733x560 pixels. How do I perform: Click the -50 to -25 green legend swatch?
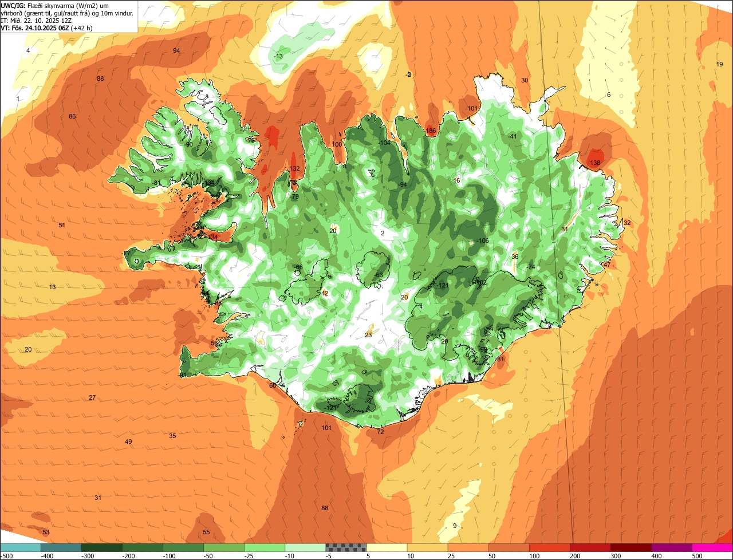click(224, 547)
